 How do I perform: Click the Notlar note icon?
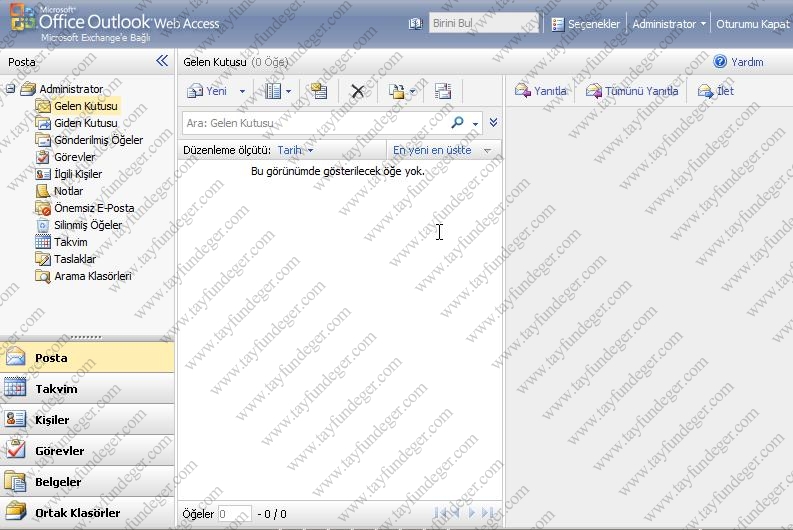pyautogui.click(x=43, y=191)
